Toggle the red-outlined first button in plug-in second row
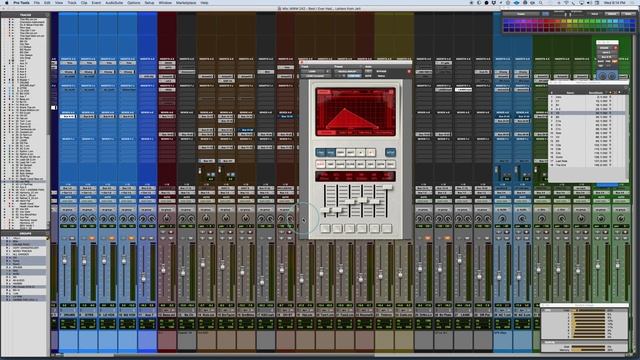The width and height of the screenshot is (640, 360). click(x=320, y=164)
